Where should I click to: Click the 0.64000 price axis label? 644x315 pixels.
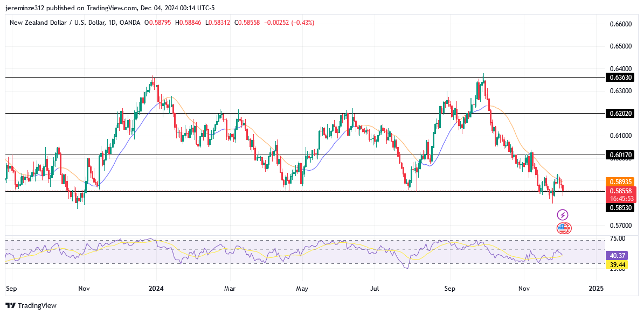[x=621, y=68]
